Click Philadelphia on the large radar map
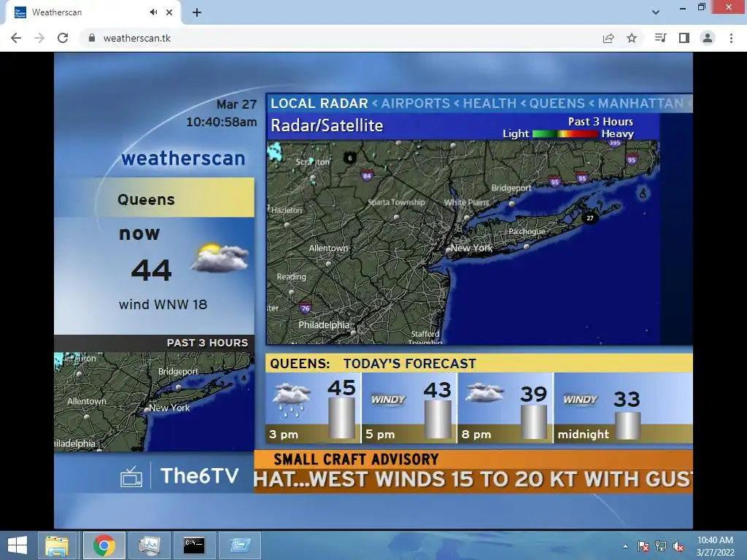The image size is (747, 560). point(324,324)
